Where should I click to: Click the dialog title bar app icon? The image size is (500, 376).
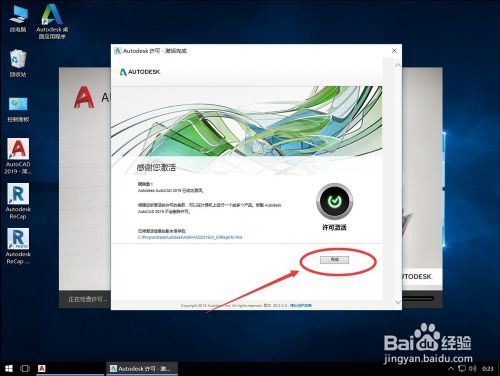(x=118, y=51)
